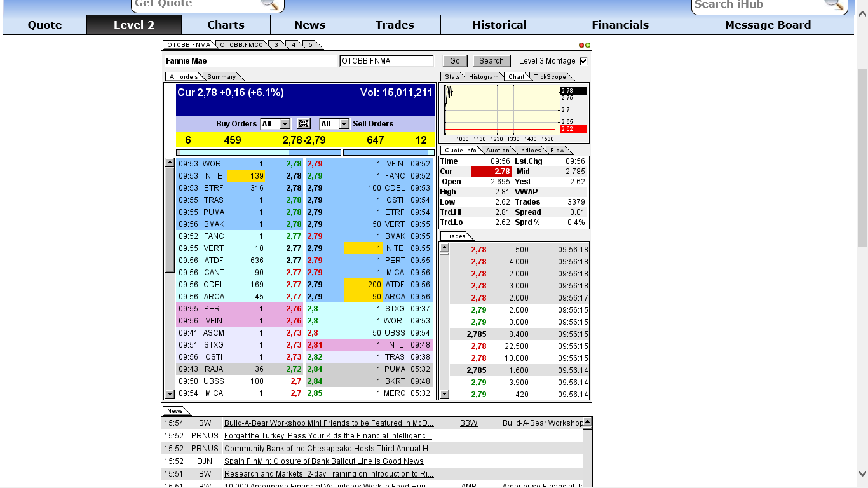
Task: Switch to the Charts tab
Action: coord(226,25)
